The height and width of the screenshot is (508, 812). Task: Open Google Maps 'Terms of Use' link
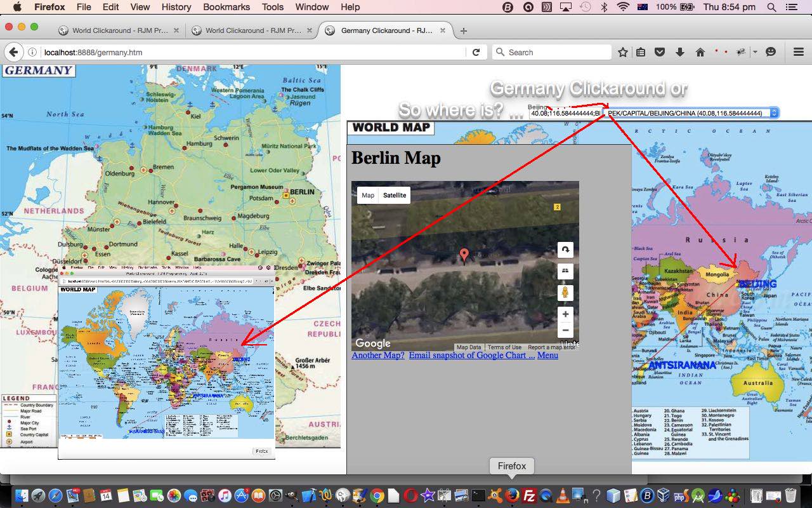[x=504, y=347]
